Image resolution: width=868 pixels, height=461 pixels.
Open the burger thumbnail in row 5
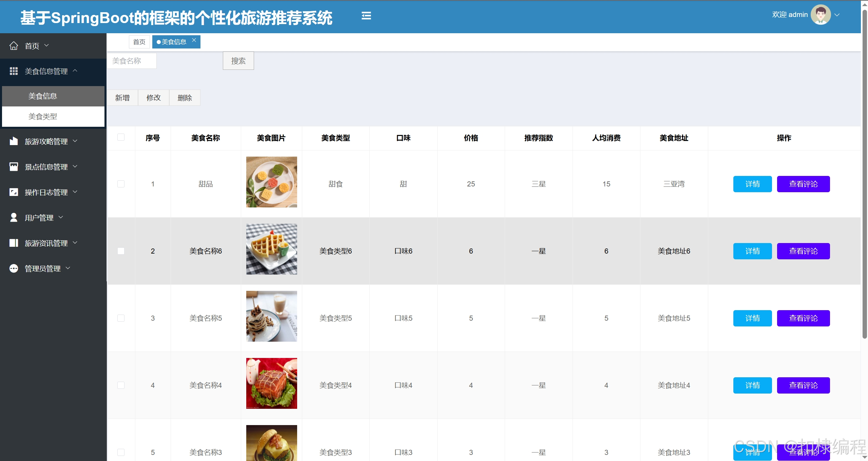tap(272, 443)
